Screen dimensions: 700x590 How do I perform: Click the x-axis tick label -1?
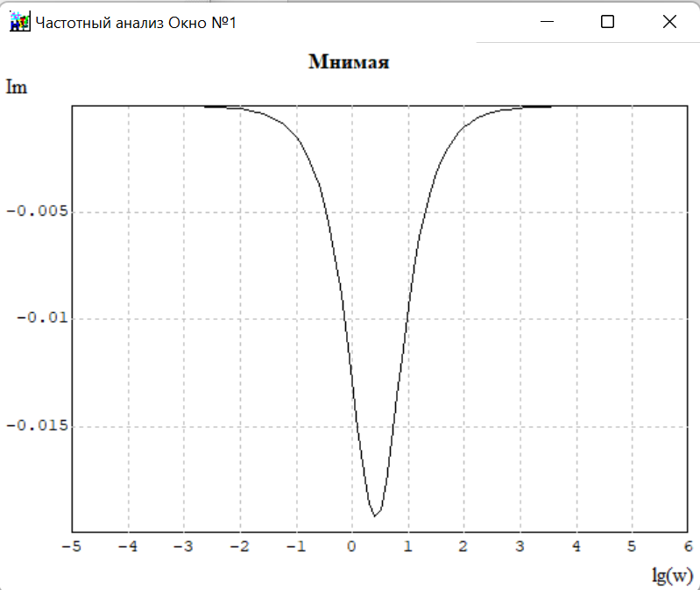click(x=295, y=546)
